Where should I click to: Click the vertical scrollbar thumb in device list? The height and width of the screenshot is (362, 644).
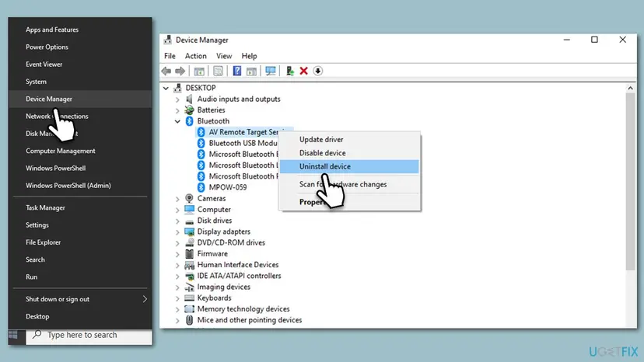tap(631, 182)
